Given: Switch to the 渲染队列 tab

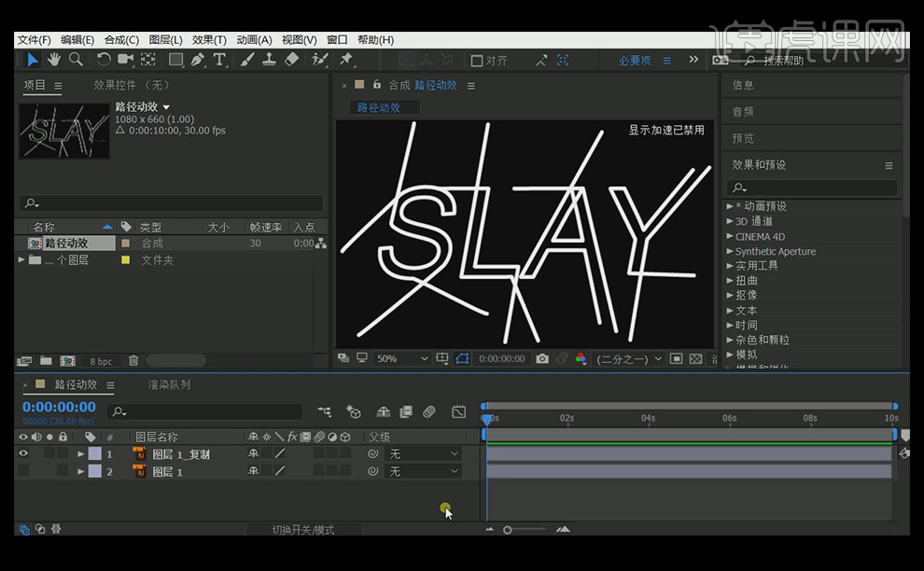Looking at the screenshot, I should coord(169,384).
